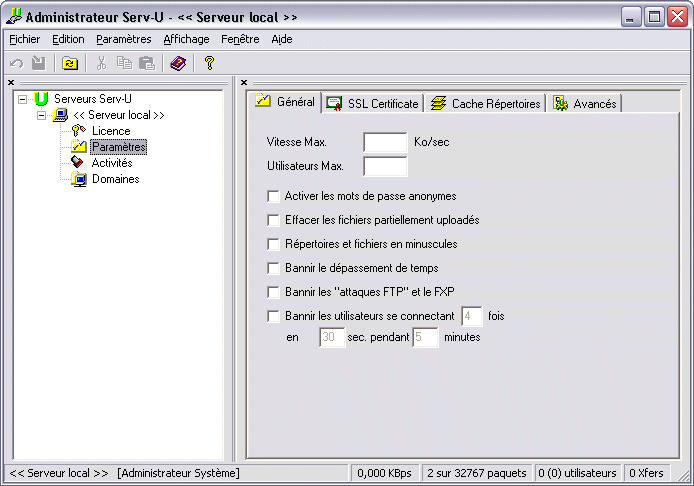694x486 pixels.
Task: Enable Activer les mots de passe anonymes
Action: 273,196
